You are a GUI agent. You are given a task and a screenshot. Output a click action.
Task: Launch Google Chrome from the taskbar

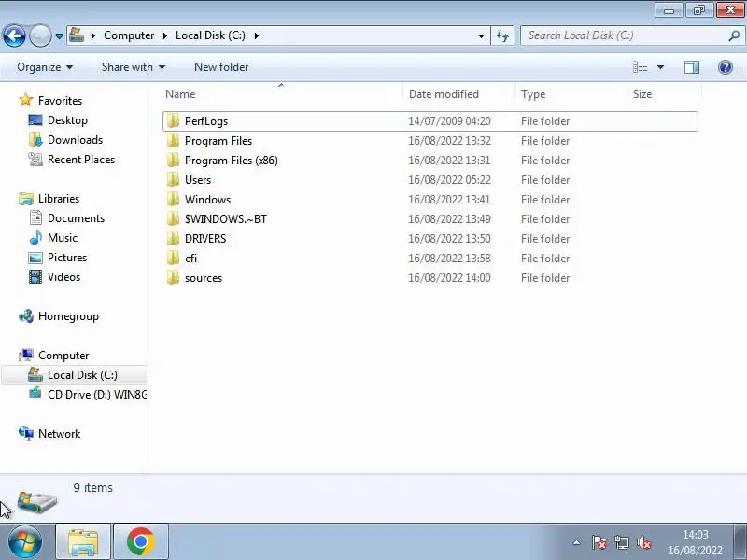click(141, 542)
